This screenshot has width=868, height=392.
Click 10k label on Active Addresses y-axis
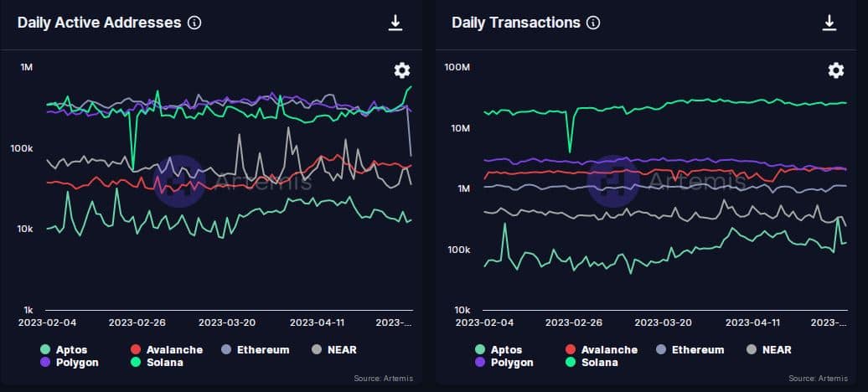(x=23, y=230)
